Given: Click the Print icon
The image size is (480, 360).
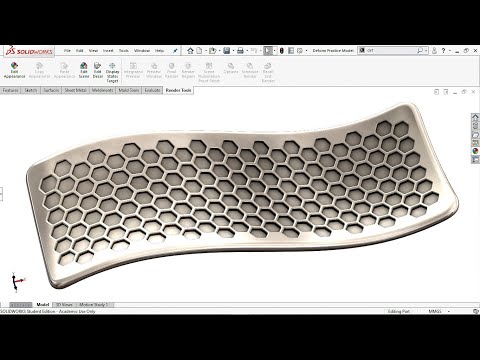Looking at the screenshot, I should [x=240, y=51].
